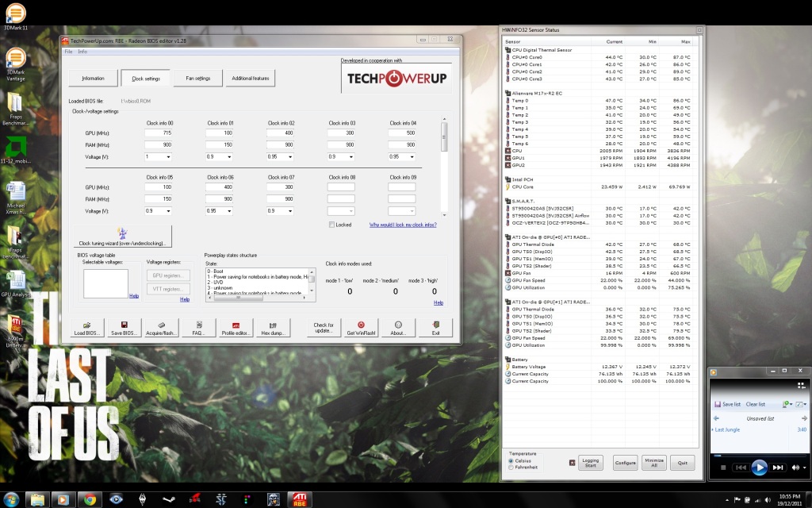
Task: Click Logging Start in HWiNFO32
Action: [x=590, y=463]
